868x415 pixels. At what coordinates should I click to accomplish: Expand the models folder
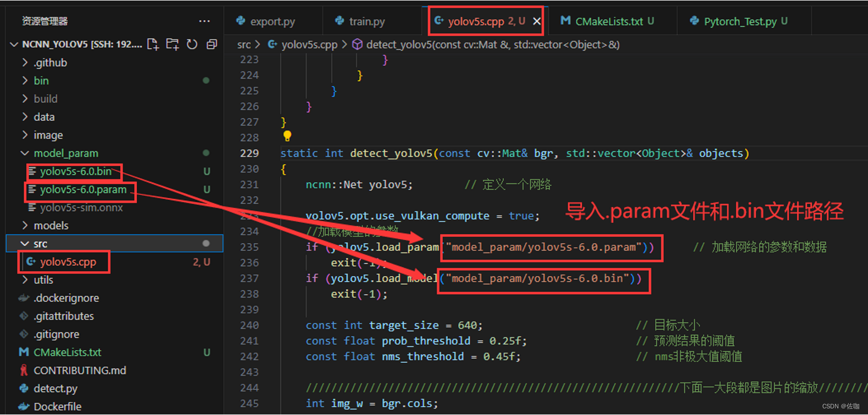[25, 226]
